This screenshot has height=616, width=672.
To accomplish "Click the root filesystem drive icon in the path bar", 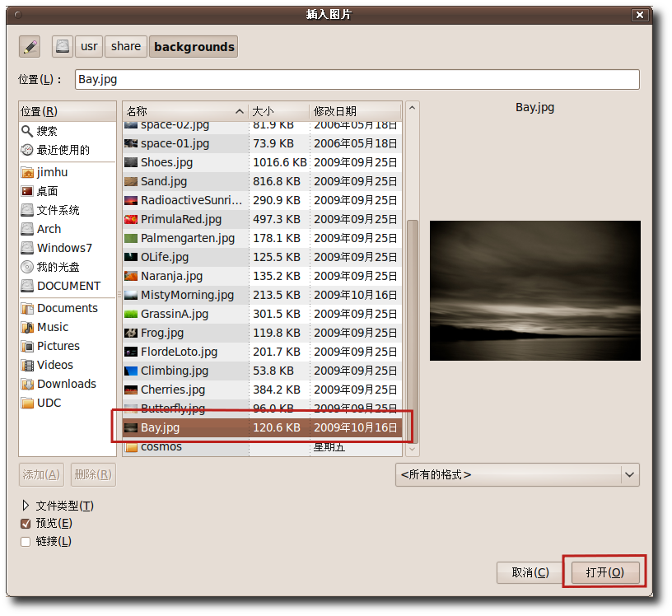I will 63,46.
